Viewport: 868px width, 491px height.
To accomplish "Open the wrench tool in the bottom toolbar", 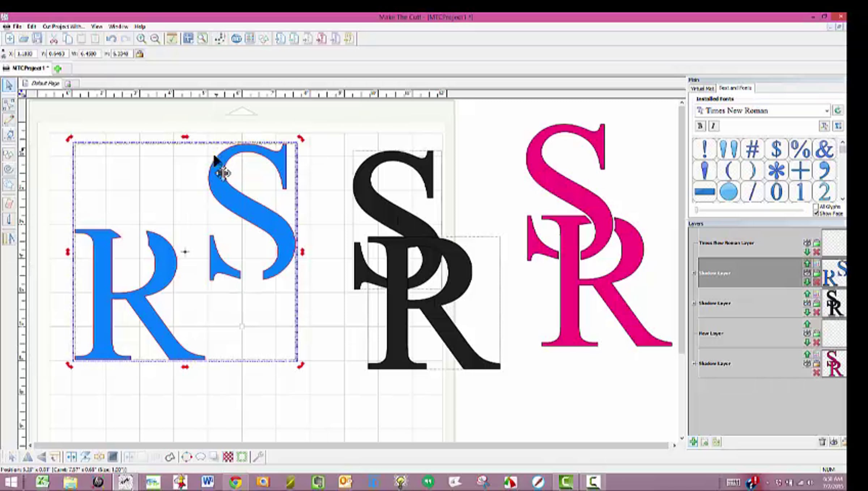I will pyautogui.click(x=258, y=457).
